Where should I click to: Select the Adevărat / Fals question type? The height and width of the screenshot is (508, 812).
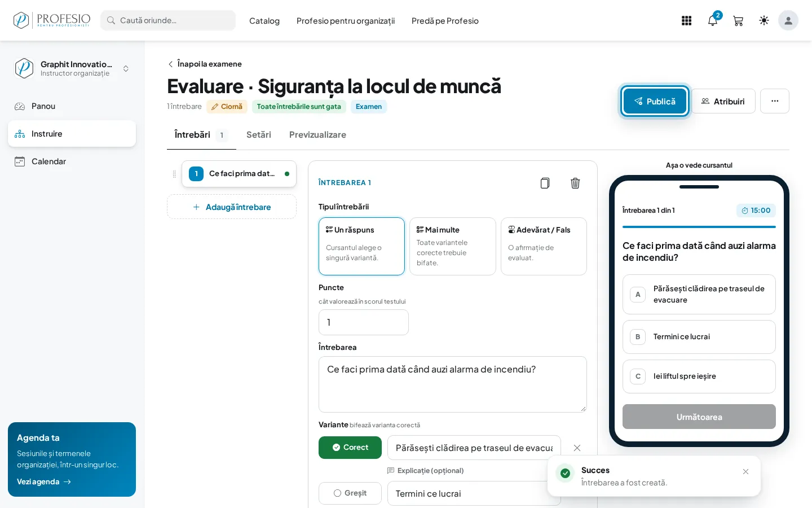point(544,246)
